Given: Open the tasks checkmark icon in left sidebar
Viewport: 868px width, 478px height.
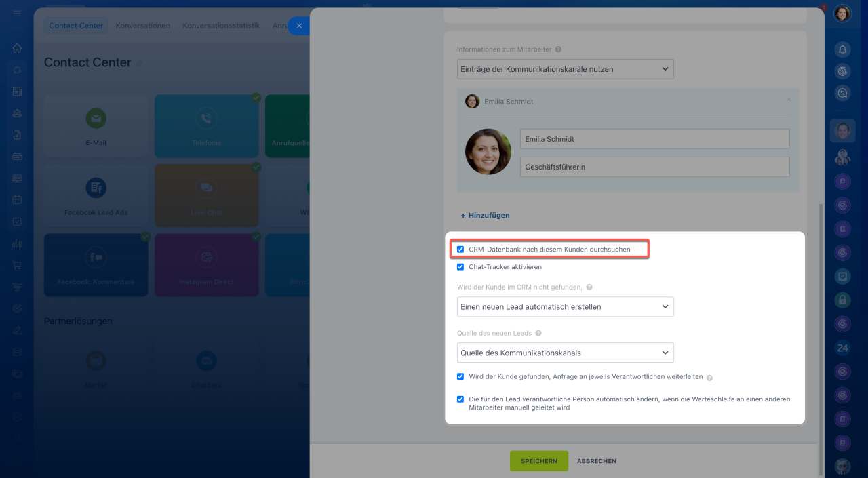Looking at the screenshot, I should [x=17, y=222].
